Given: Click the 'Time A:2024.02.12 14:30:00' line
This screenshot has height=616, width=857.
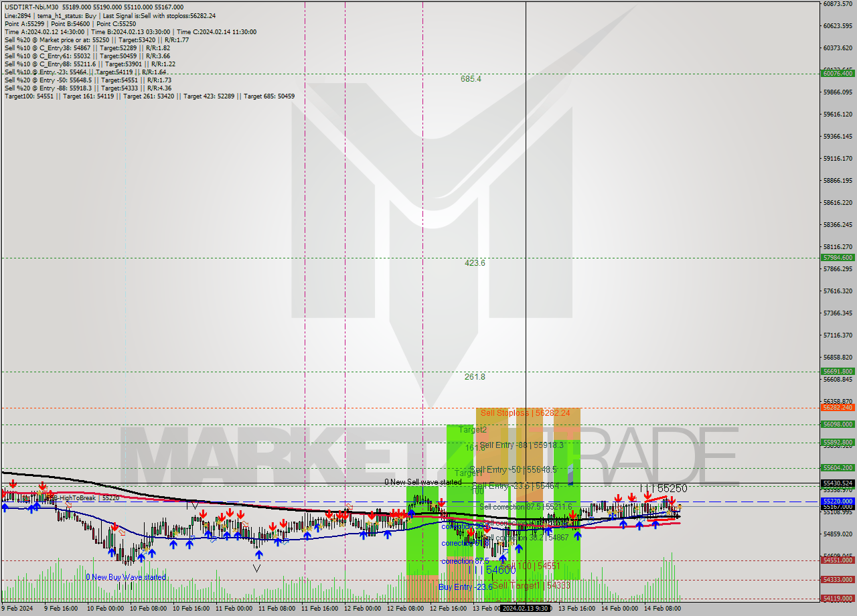Looking at the screenshot, I should tap(130, 31).
